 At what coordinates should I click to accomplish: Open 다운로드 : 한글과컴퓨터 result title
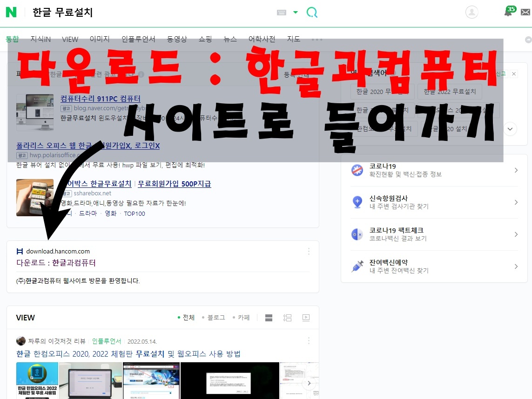pos(56,263)
